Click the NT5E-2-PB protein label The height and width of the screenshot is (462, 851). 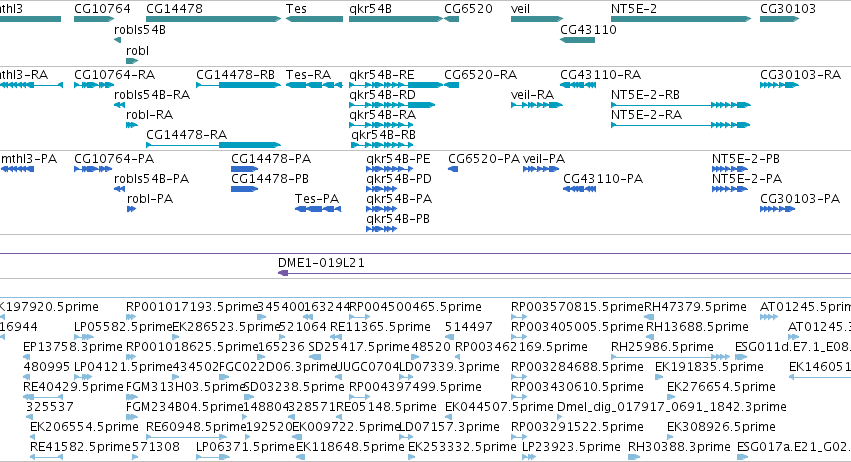(x=746, y=159)
